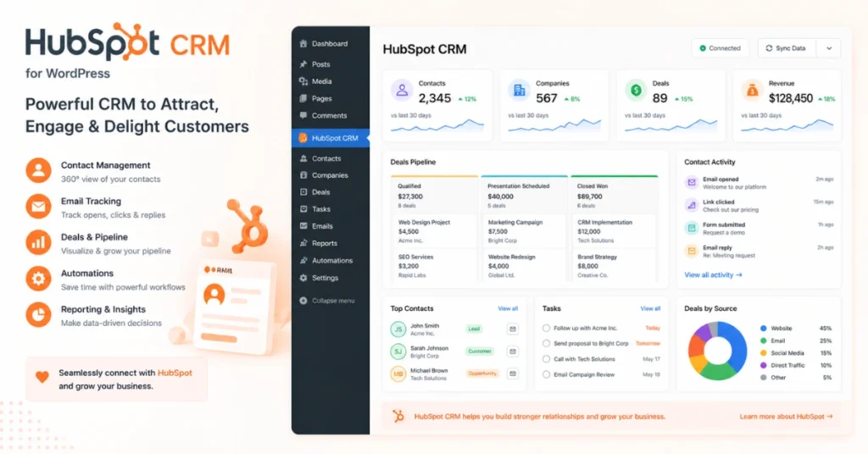
Task: Click the Website Redesign deal card
Action: pos(524,265)
